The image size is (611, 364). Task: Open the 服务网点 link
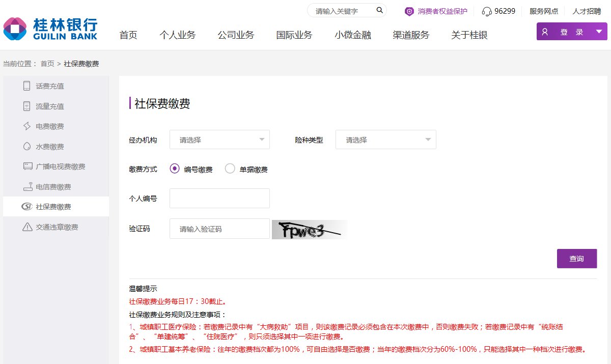[544, 11]
